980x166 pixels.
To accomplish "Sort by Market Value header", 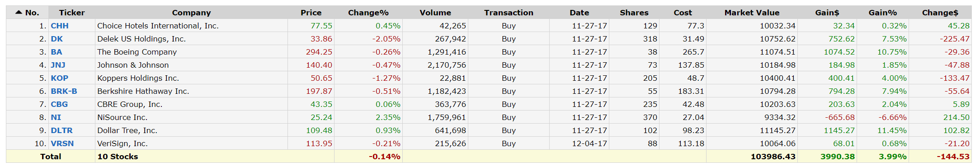I will (x=752, y=13).
